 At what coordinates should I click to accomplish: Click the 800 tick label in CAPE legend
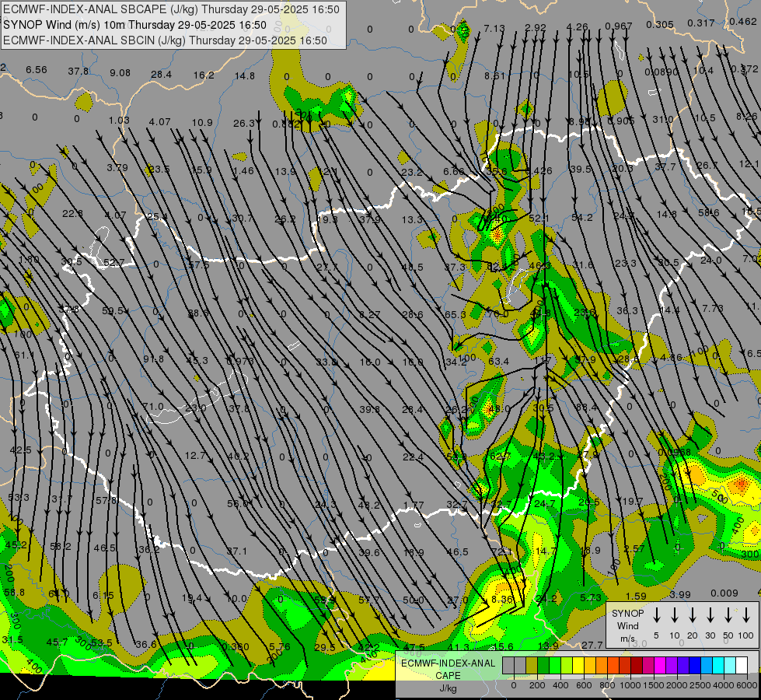[x=607, y=685]
